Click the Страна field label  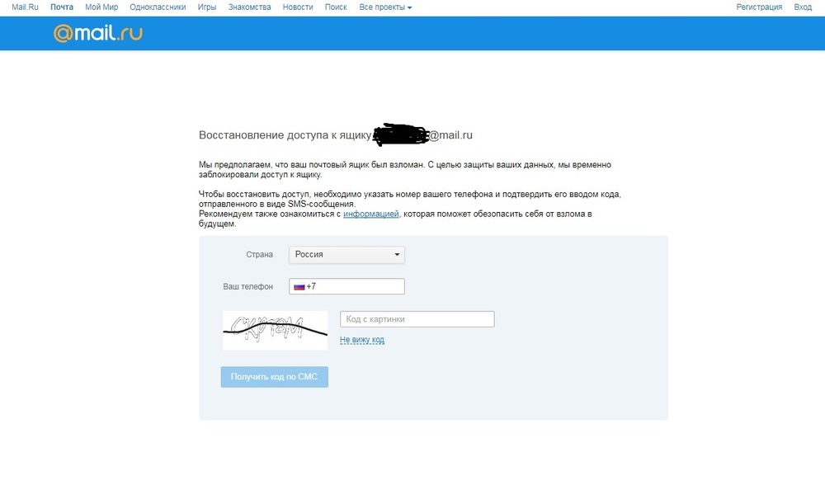(x=259, y=255)
